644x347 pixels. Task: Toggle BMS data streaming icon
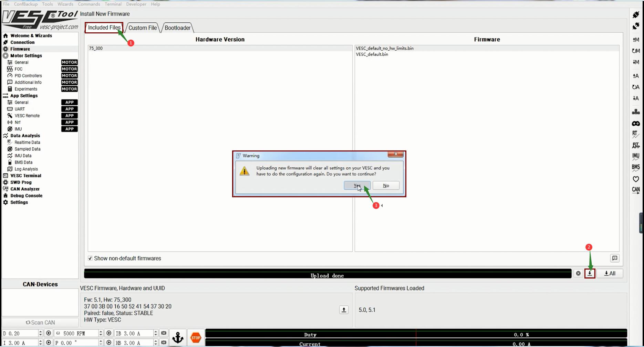[x=636, y=168]
